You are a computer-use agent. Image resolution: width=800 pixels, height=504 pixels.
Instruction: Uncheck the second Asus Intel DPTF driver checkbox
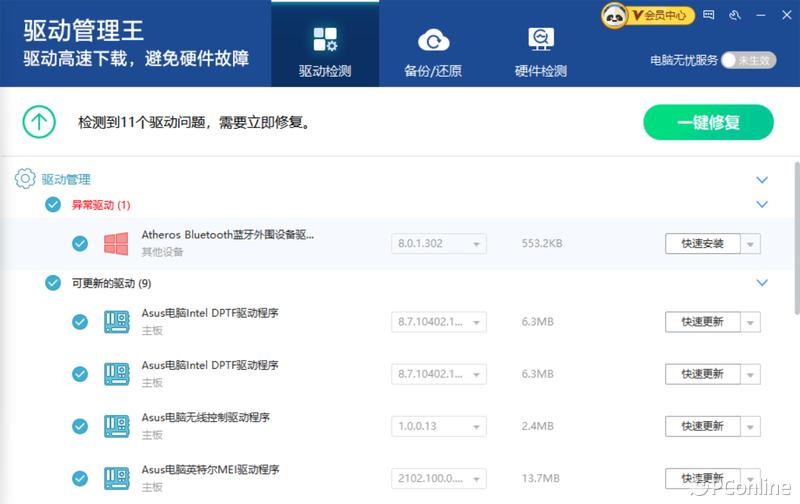click(x=80, y=374)
